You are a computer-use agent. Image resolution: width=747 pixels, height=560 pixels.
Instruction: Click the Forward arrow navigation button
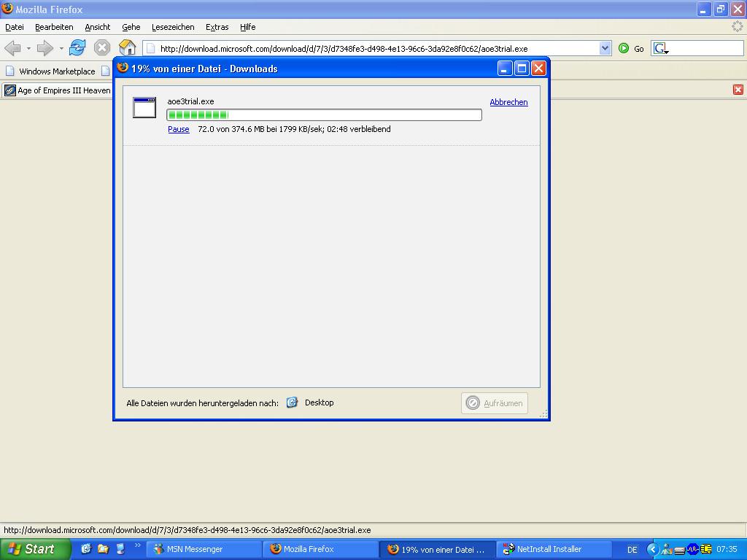[x=45, y=48]
